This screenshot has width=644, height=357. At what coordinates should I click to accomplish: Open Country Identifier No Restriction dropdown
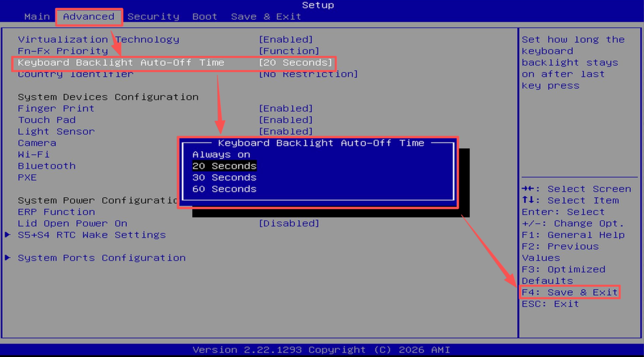pyautogui.click(x=308, y=74)
